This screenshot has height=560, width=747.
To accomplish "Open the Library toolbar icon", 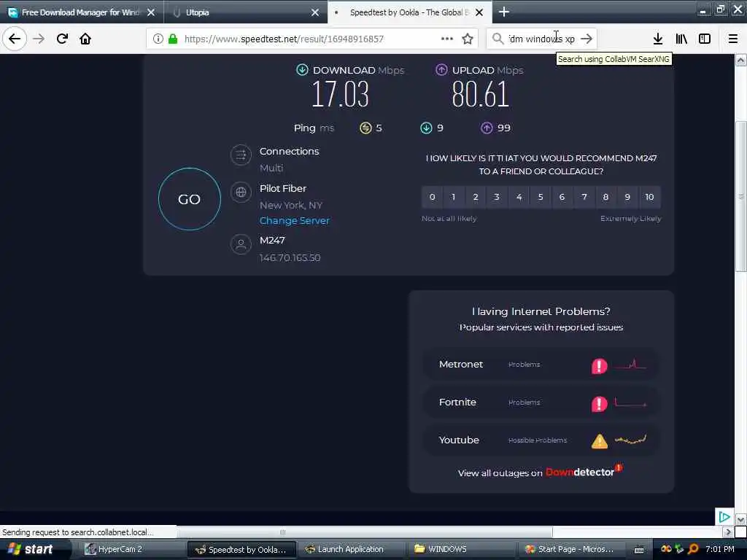I will point(681,39).
